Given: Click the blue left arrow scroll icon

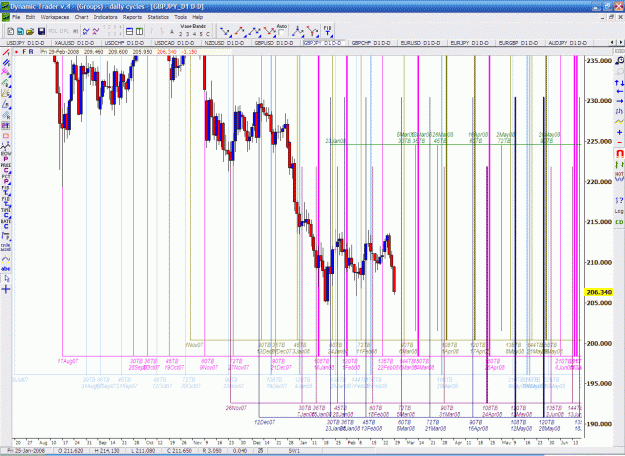Looking at the screenshot, I should [619, 92].
